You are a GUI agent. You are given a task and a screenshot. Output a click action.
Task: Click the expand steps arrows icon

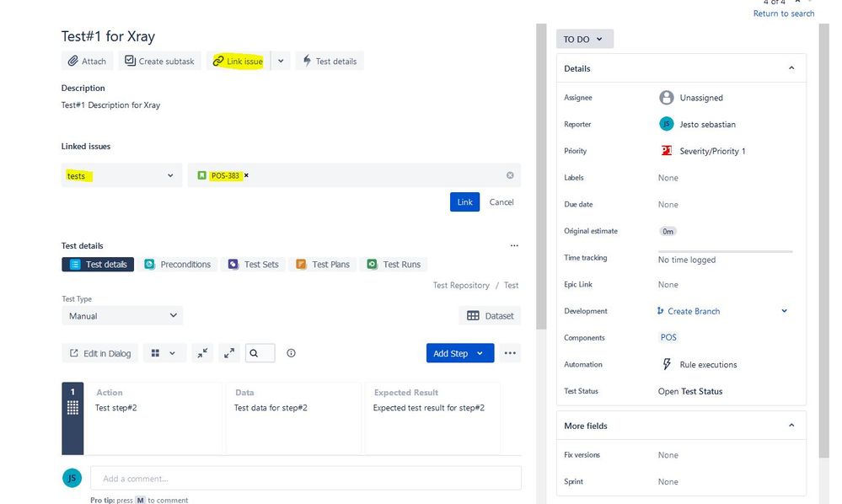click(229, 353)
